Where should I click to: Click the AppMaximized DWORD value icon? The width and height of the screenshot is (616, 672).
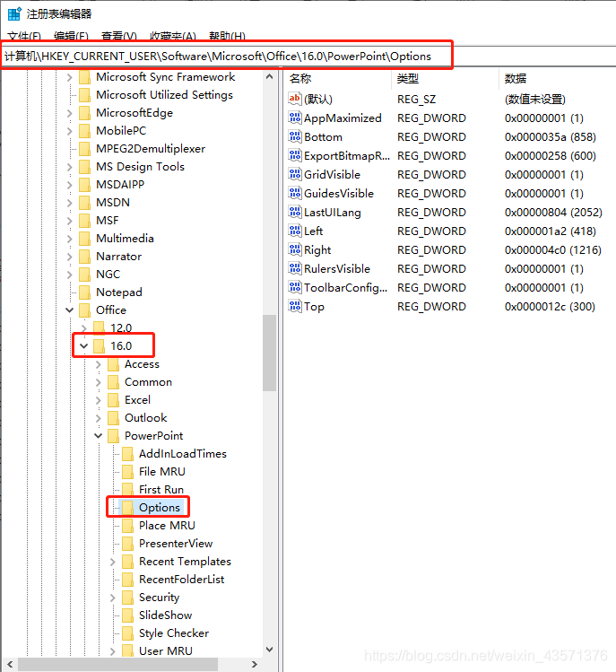pos(295,118)
